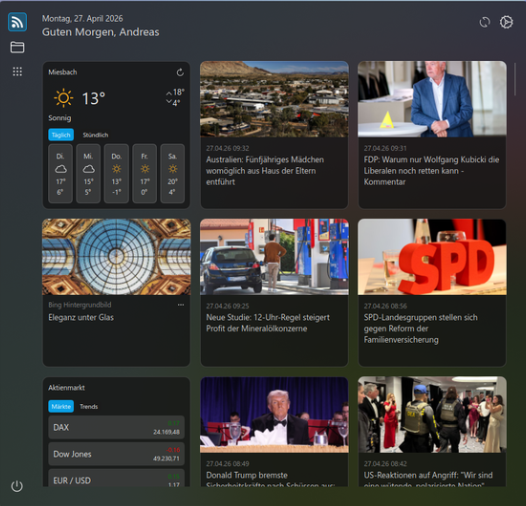Viewport: 526px width, 506px height.
Task: Click the power icon in the sidebar
Action: (x=17, y=486)
